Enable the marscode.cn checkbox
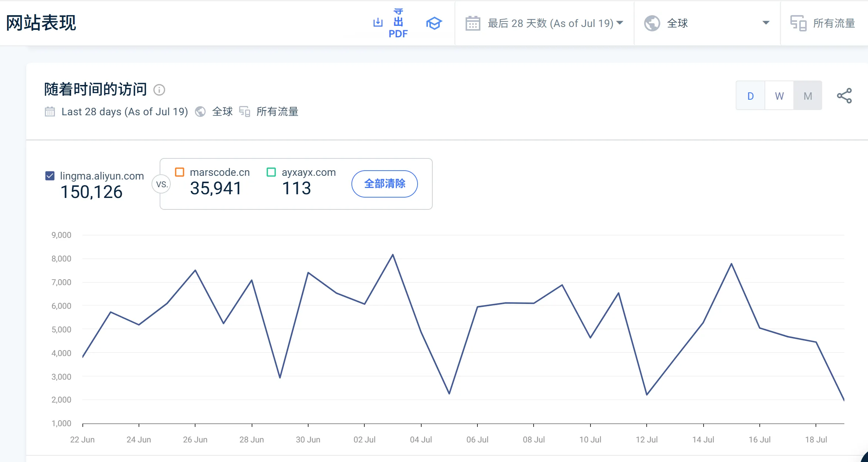This screenshot has height=462, width=868. pos(180,172)
